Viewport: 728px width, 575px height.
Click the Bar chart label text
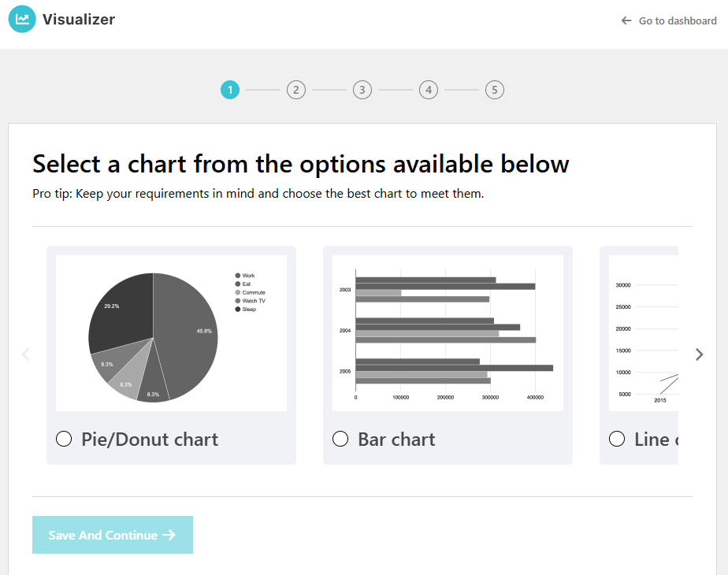click(396, 440)
